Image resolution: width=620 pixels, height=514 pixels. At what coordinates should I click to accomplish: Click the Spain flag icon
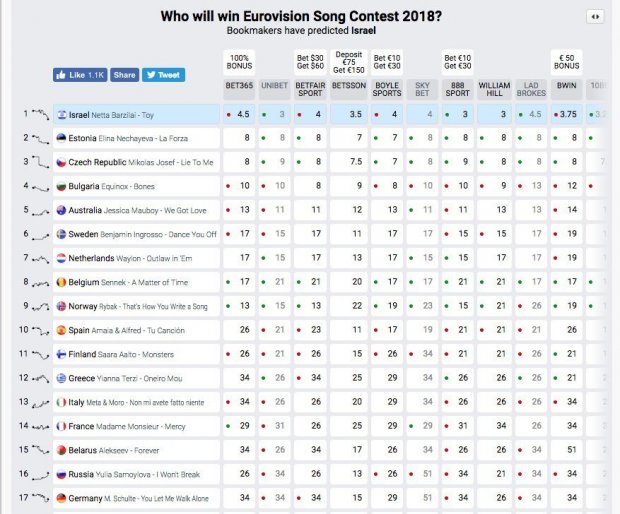[62, 330]
